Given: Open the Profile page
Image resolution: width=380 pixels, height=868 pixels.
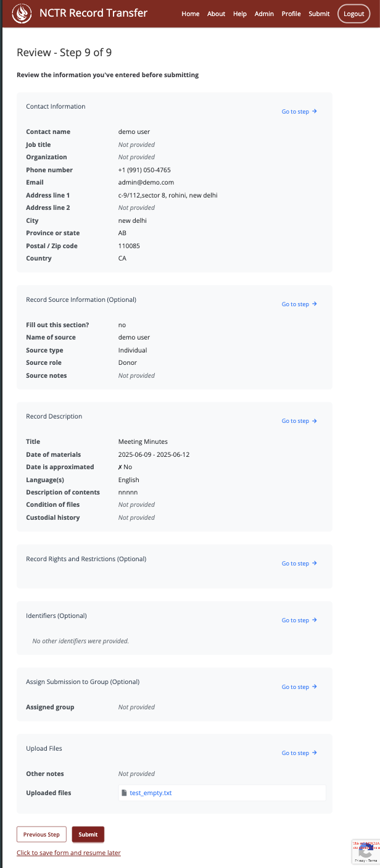Looking at the screenshot, I should [x=291, y=14].
